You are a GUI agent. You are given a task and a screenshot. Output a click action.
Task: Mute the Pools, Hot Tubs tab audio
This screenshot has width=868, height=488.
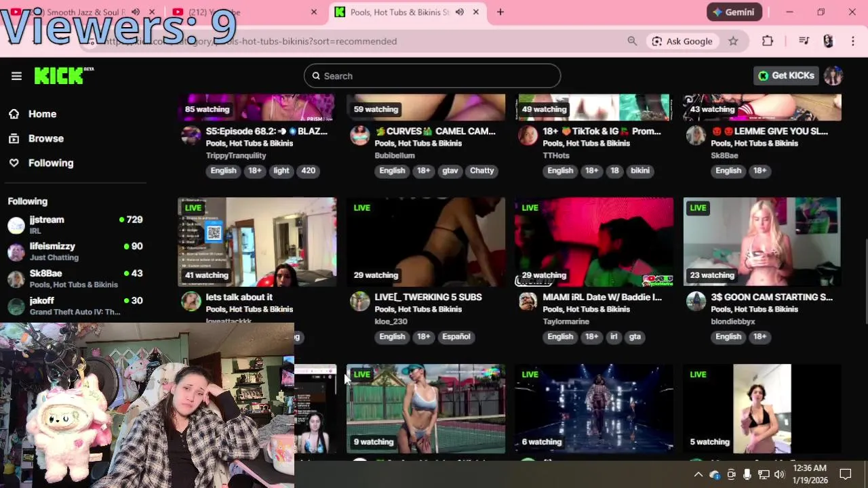(460, 12)
